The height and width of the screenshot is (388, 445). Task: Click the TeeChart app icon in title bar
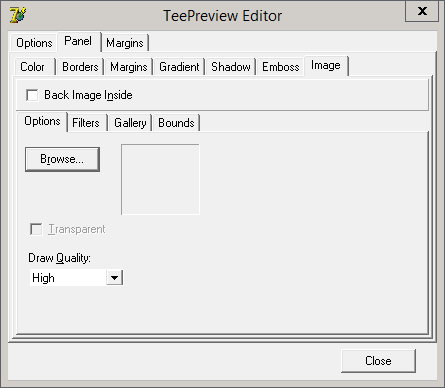click(18, 15)
